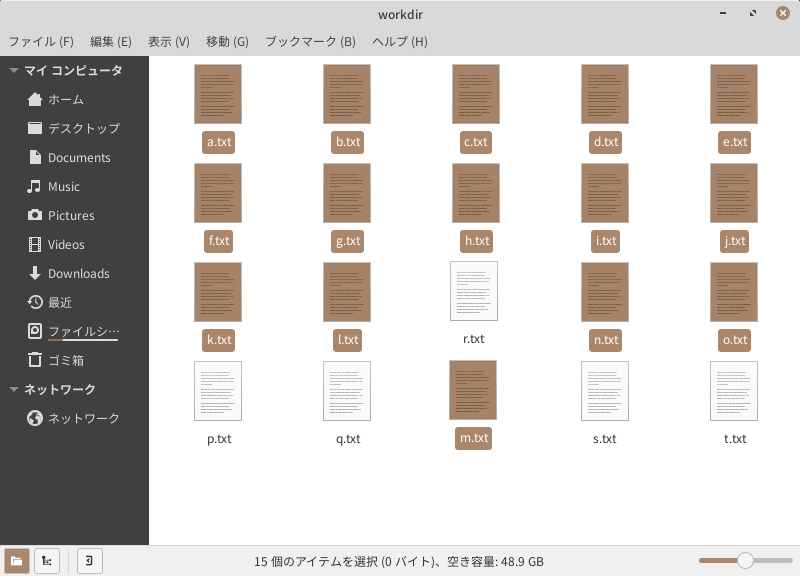Click the m.txt file icon
The height and width of the screenshot is (576, 800).
473,390
